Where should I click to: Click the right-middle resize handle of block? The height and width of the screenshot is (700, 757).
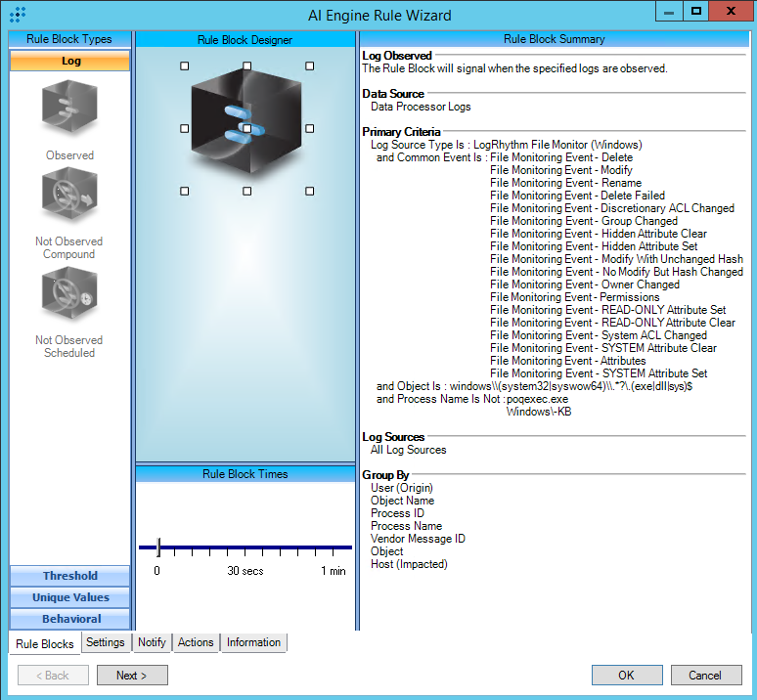click(x=309, y=128)
